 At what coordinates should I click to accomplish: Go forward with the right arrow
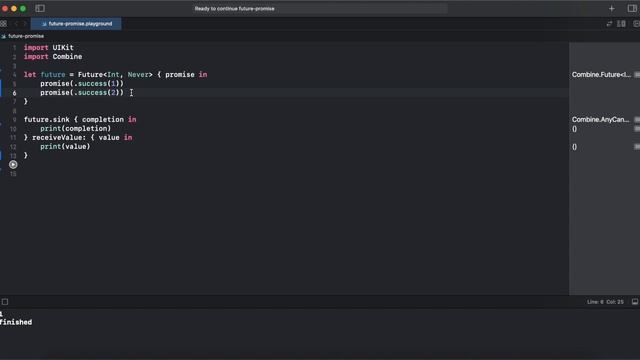(25, 24)
